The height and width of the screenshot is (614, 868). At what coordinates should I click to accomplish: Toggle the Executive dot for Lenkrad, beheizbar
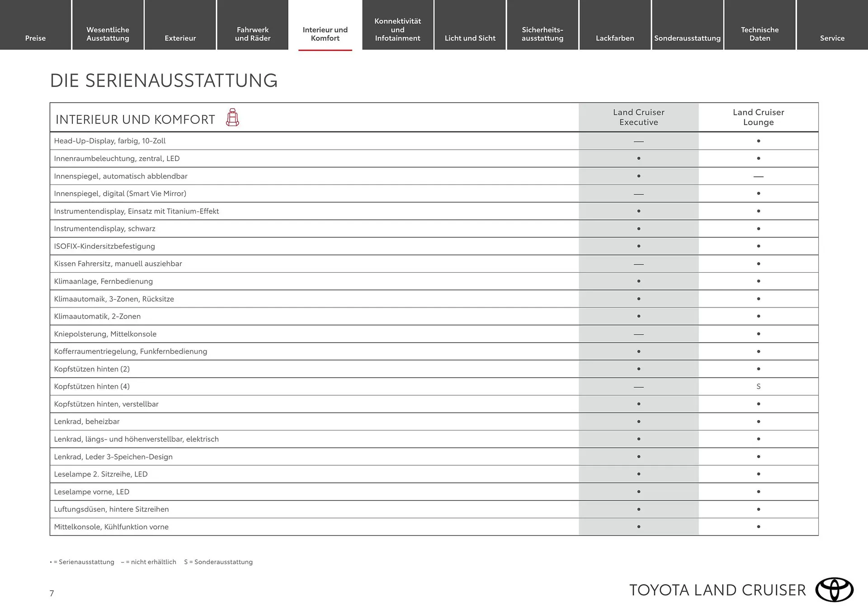[x=639, y=421]
